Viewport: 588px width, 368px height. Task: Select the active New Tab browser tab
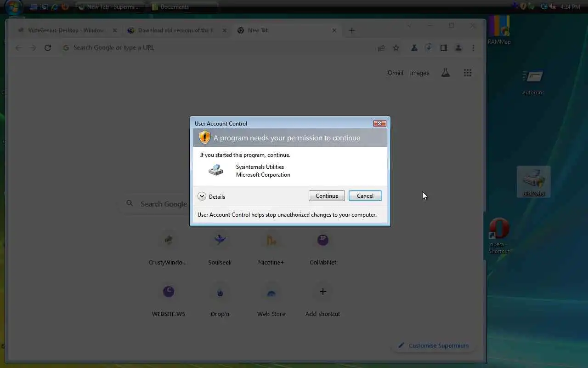pyautogui.click(x=287, y=30)
